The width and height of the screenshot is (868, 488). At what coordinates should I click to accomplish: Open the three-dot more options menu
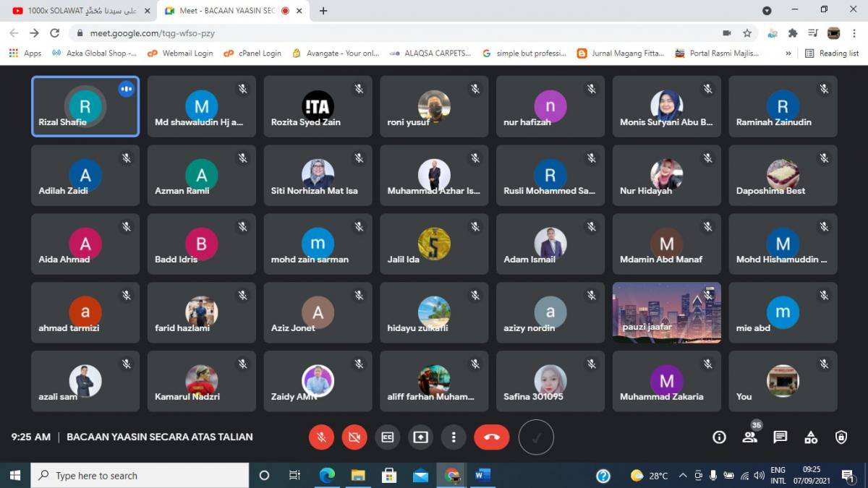click(x=454, y=437)
